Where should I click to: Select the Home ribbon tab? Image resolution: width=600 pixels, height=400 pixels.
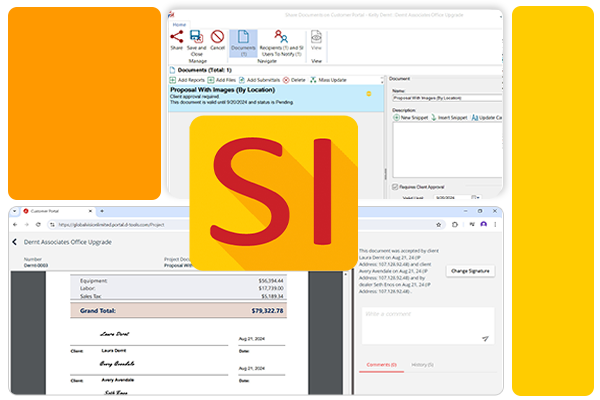[x=181, y=23]
